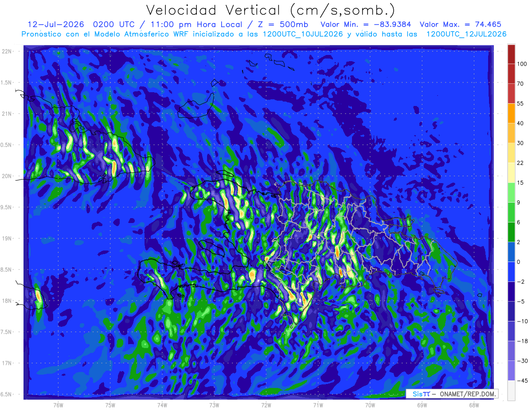This screenshot has height=411, width=532.
Task: Pick the orange swatch between 40 and 55
Action: 511,114
